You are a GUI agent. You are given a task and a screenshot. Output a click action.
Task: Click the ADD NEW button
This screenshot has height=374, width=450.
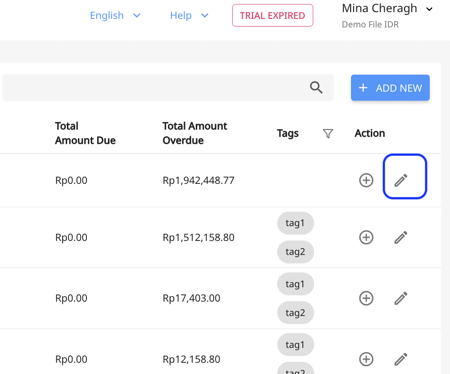(x=390, y=88)
